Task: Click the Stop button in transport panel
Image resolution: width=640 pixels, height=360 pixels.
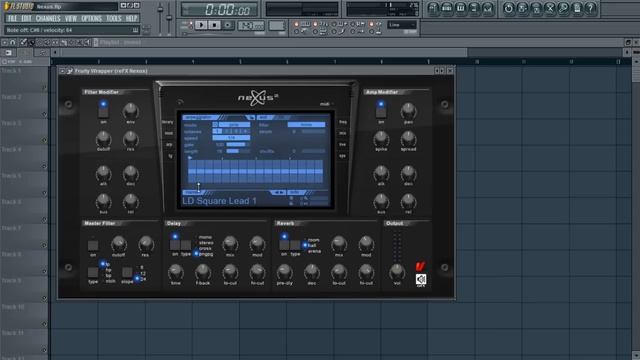Action: tap(214, 25)
